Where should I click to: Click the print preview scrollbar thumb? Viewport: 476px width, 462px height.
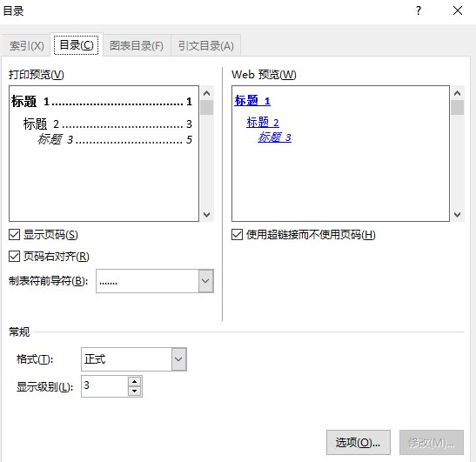(x=207, y=108)
